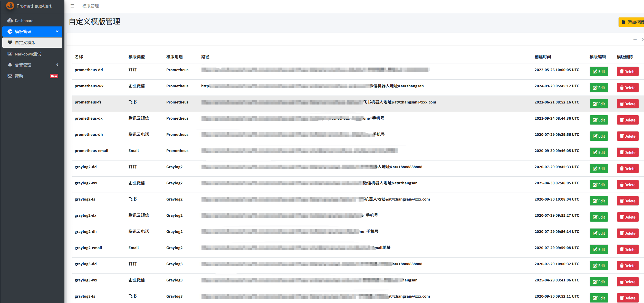Click the 添加模版 button

(631, 22)
